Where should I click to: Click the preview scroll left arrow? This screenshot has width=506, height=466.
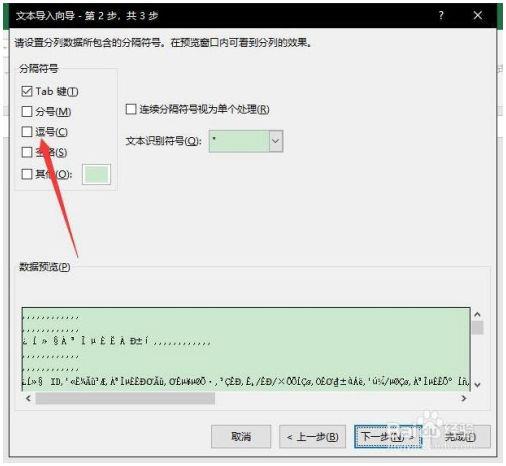(x=28, y=398)
